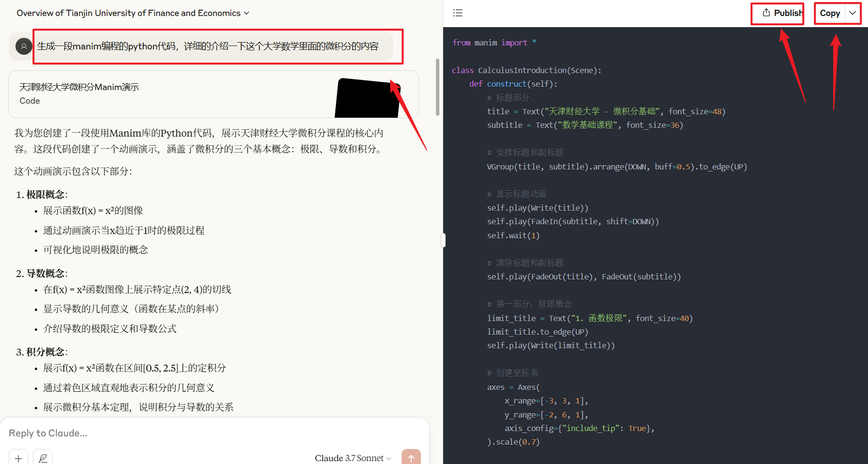Click the 'Code' label in artifact card
Screen dimensions: 868x464
point(30,101)
